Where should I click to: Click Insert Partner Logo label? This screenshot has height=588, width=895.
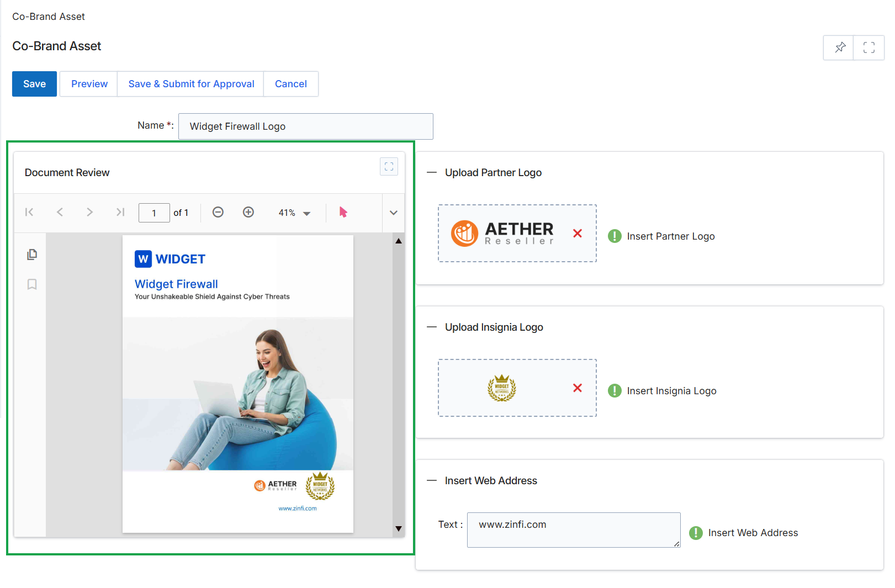tap(671, 236)
